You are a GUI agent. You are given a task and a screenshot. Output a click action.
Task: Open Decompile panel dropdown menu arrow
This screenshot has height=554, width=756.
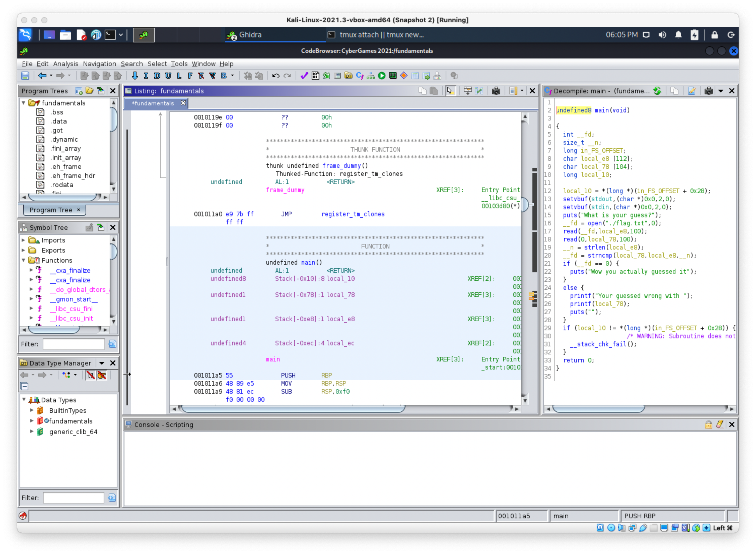(x=721, y=91)
